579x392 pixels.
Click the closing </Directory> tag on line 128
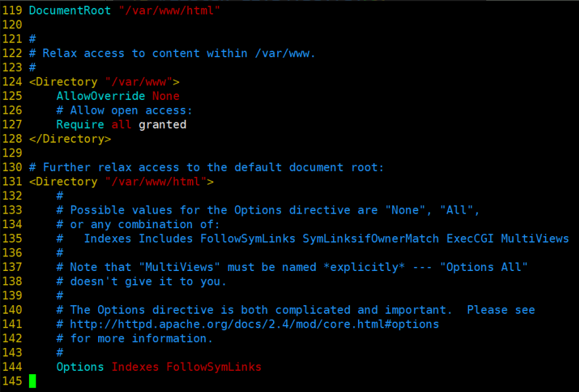(70, 139)
